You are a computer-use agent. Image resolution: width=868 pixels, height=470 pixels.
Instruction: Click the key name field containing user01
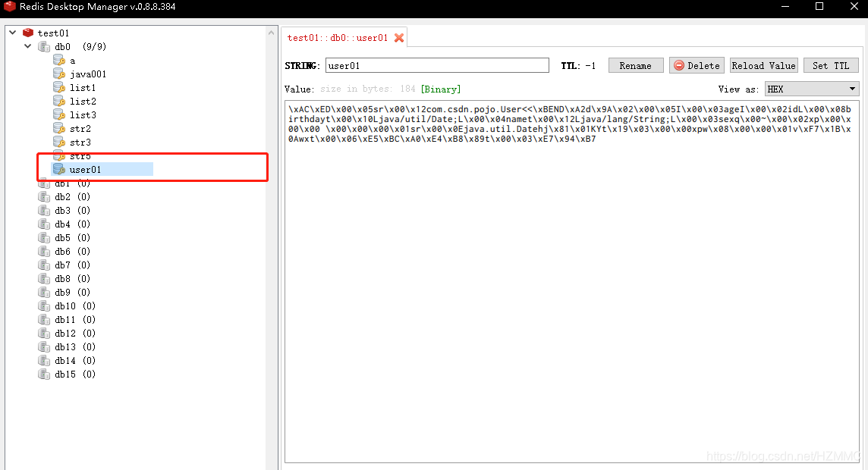[x=437, y=65]
